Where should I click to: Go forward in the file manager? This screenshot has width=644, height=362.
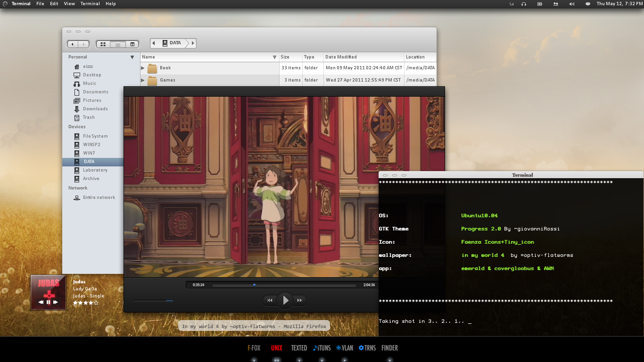tap(84, 44)
